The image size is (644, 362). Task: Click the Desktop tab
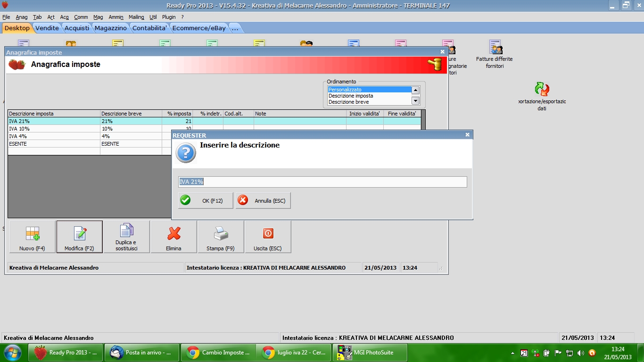coord(17,28)
